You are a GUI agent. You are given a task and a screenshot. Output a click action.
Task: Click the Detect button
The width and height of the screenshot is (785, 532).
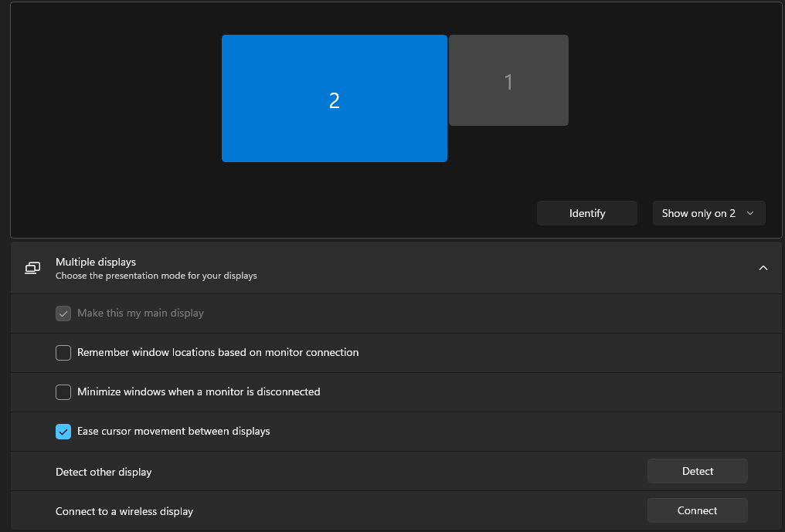[697, 471]
